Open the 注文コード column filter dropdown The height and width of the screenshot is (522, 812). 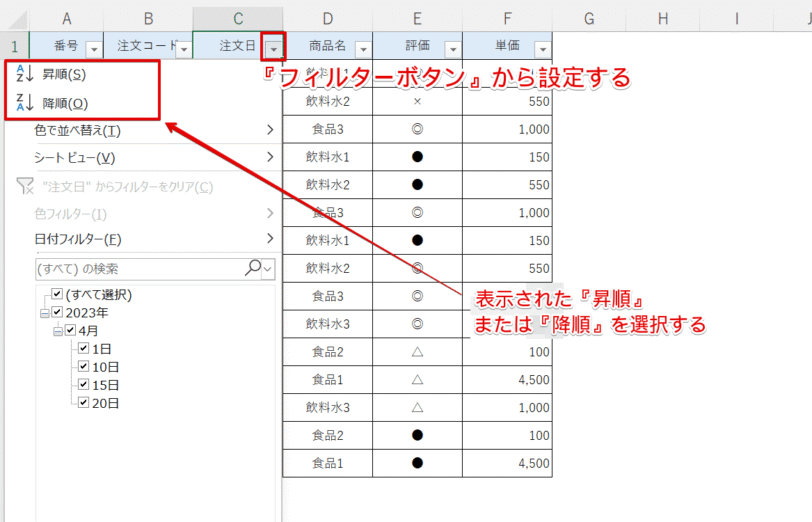click(x=184, y=49)
